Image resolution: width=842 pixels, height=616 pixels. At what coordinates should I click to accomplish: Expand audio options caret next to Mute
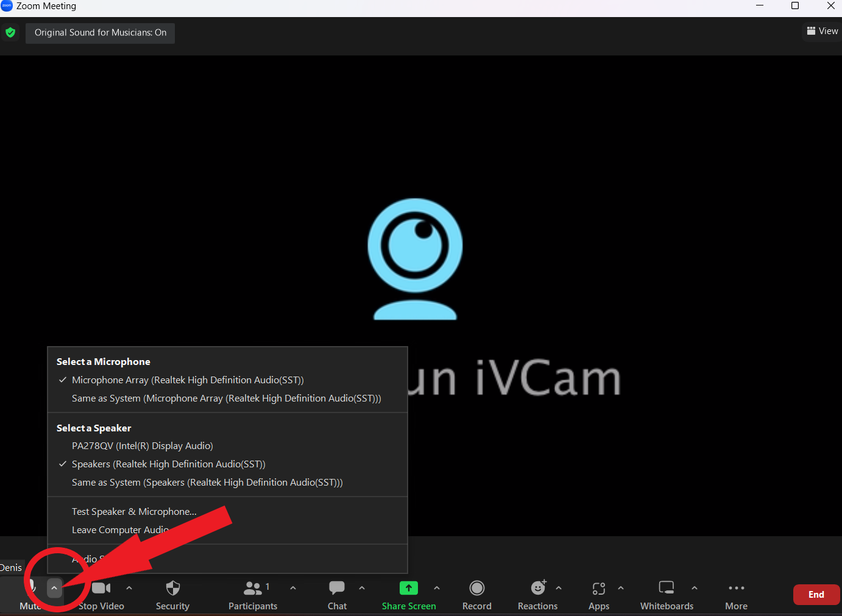point(54,588)
